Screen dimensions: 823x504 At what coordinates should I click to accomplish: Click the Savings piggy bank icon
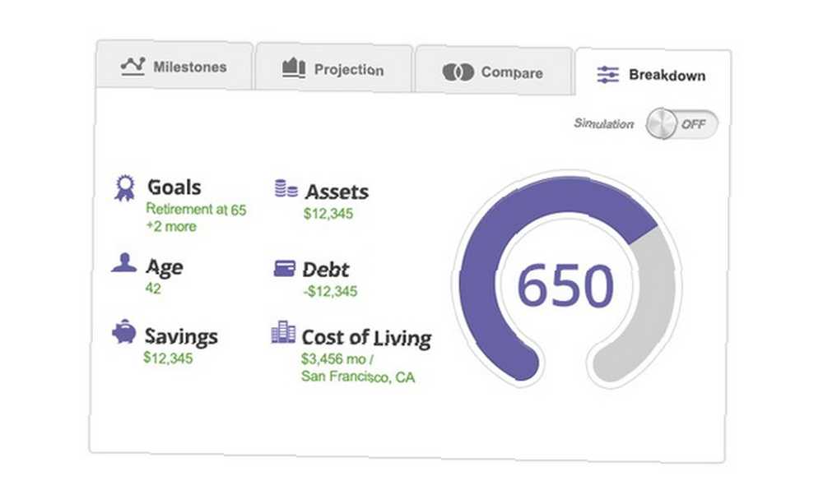(124, 332)
